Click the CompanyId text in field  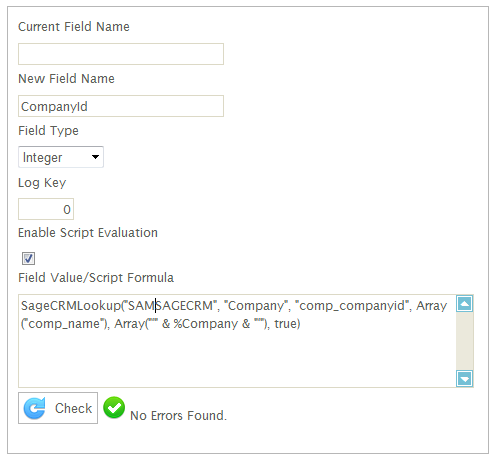pyautogui.click(x=54, y=107)
